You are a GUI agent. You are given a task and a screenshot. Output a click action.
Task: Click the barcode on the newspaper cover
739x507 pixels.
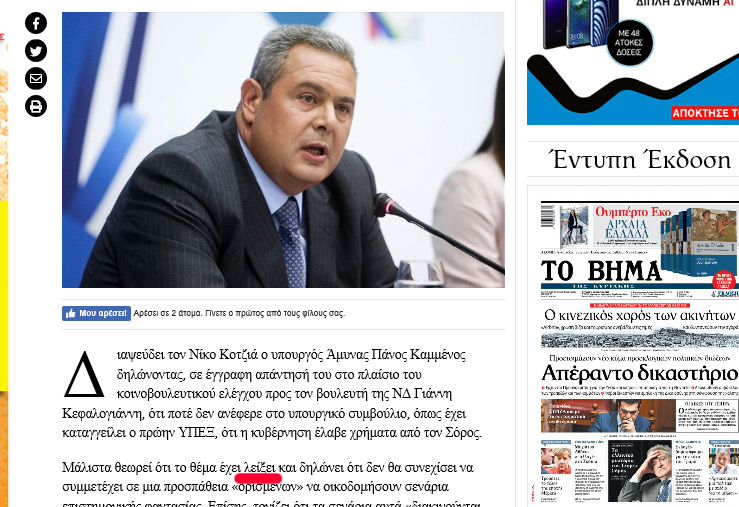pyautogui.click(x=547, y=216)
